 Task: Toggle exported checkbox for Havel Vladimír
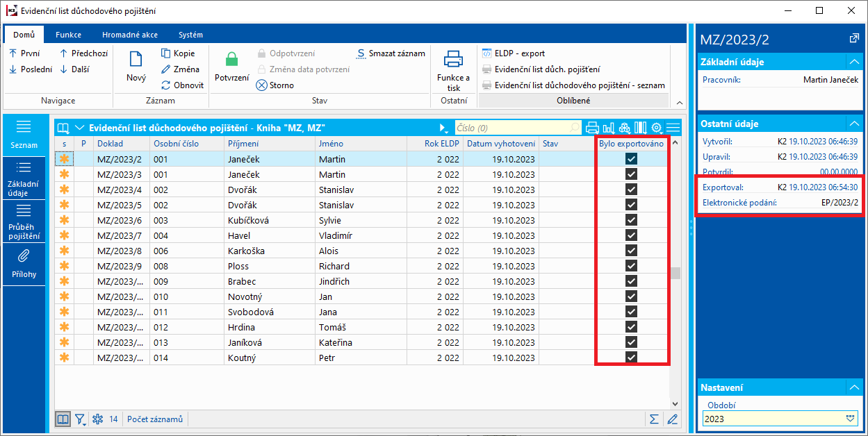click(x=631, y=235)
